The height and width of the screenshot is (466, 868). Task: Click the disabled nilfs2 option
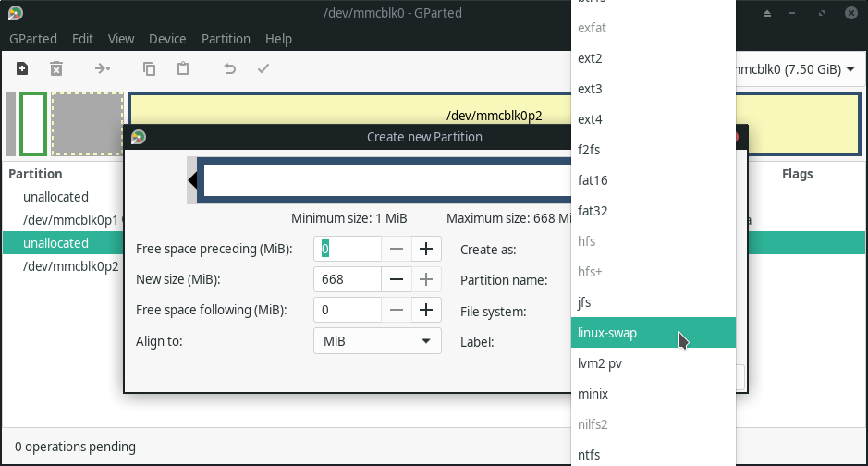tap(654, 424)
